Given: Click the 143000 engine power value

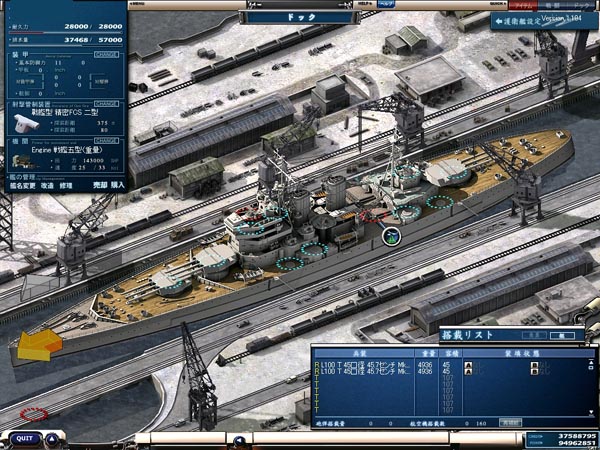Looking at the screenshot, I should [91, 161].
